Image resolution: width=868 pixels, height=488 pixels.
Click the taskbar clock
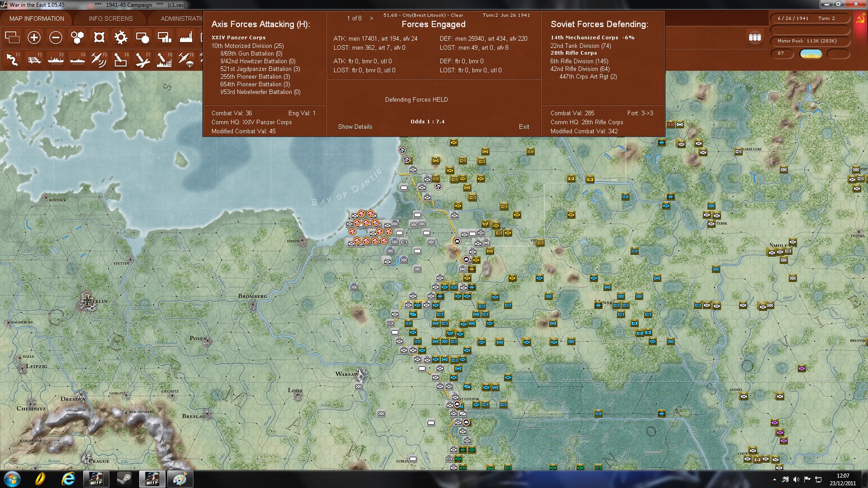[x=843, y=479]
